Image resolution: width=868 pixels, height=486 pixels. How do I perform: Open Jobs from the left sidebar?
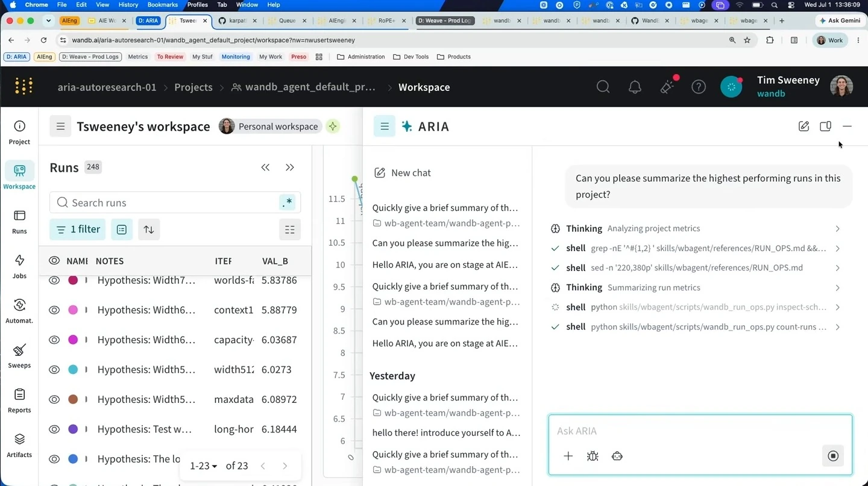[19, 267]
